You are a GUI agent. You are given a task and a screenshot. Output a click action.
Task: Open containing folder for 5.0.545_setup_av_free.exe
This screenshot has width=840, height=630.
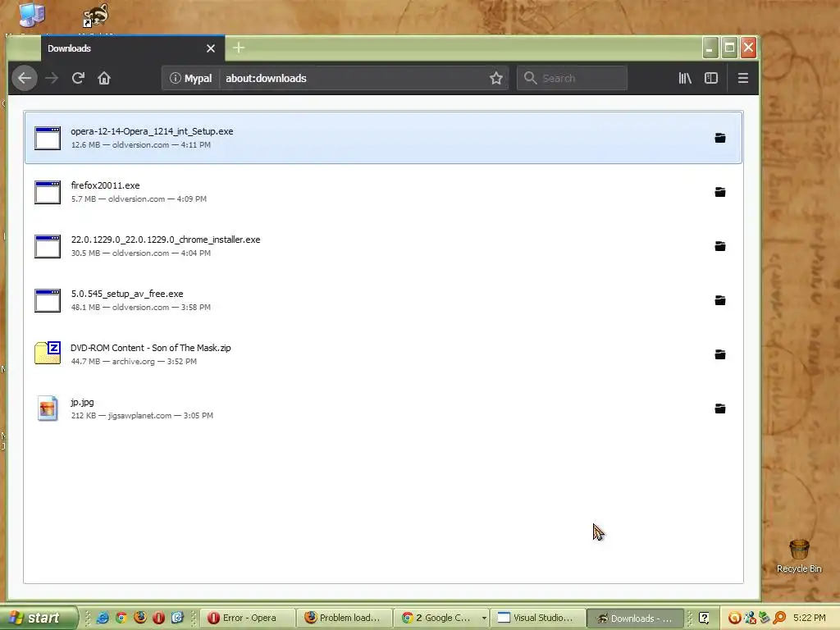tap(720, 300)
